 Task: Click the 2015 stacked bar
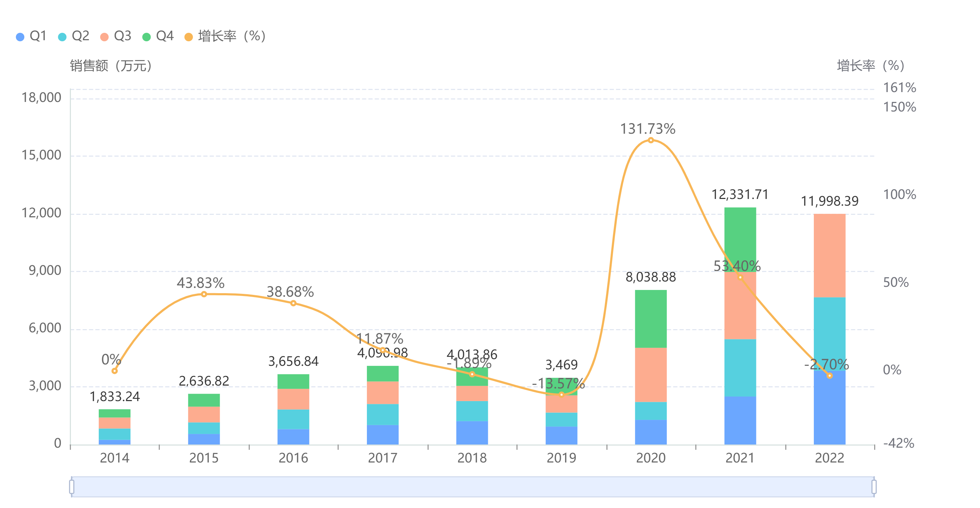pos(204,419)
